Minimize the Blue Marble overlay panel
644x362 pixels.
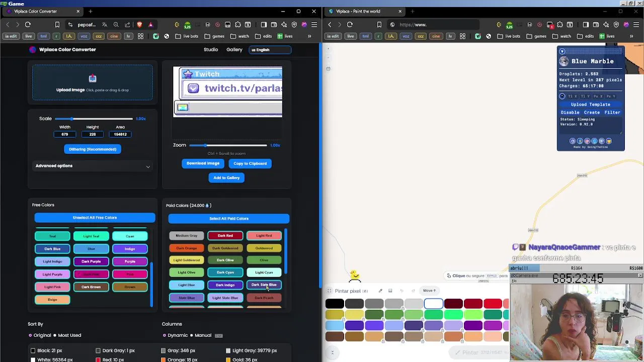point(562,51)
